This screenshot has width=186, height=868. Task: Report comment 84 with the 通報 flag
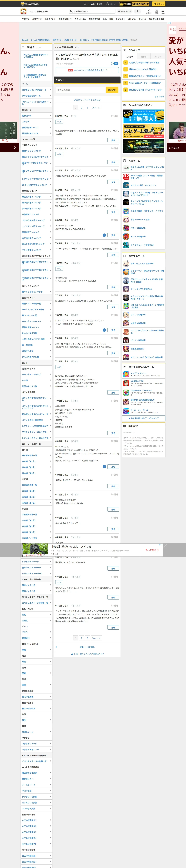pos(115,116)
